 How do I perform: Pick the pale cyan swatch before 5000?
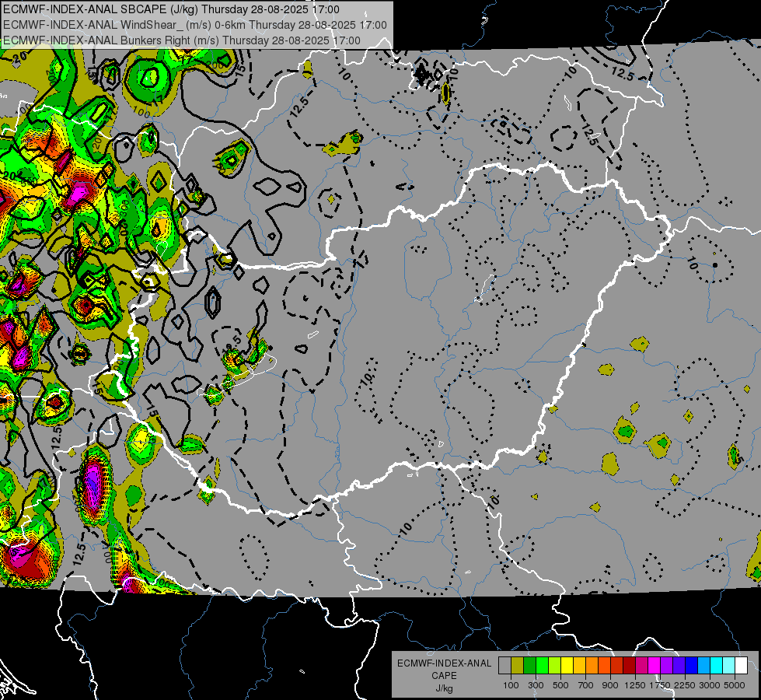point(729,666)
